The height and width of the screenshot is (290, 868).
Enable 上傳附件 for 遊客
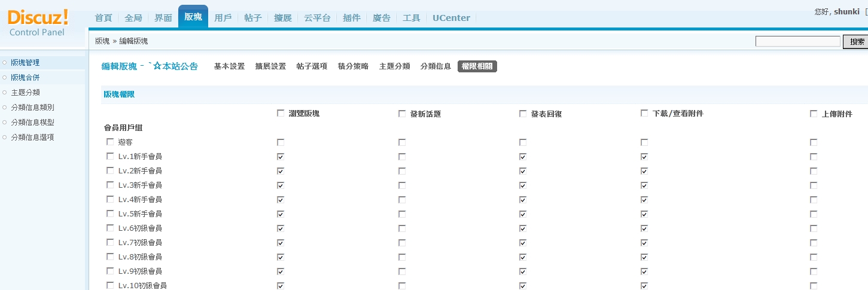814,142
